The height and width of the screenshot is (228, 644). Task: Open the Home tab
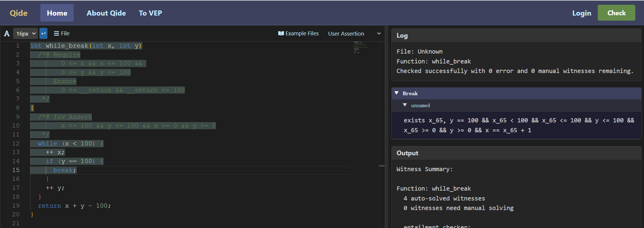click(57, 13)
